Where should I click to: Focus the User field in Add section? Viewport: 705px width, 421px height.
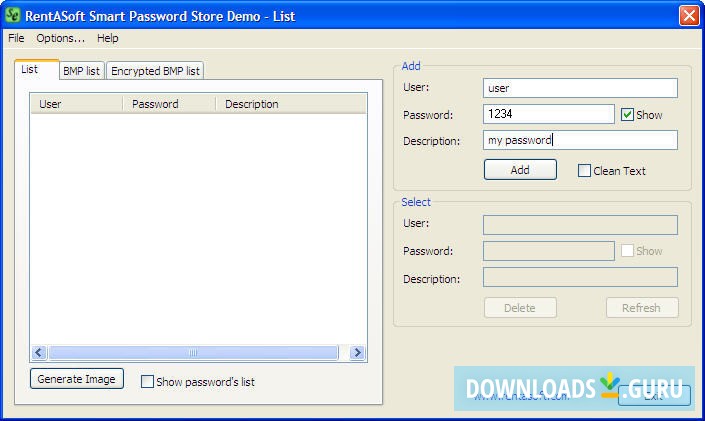(580, 88)
